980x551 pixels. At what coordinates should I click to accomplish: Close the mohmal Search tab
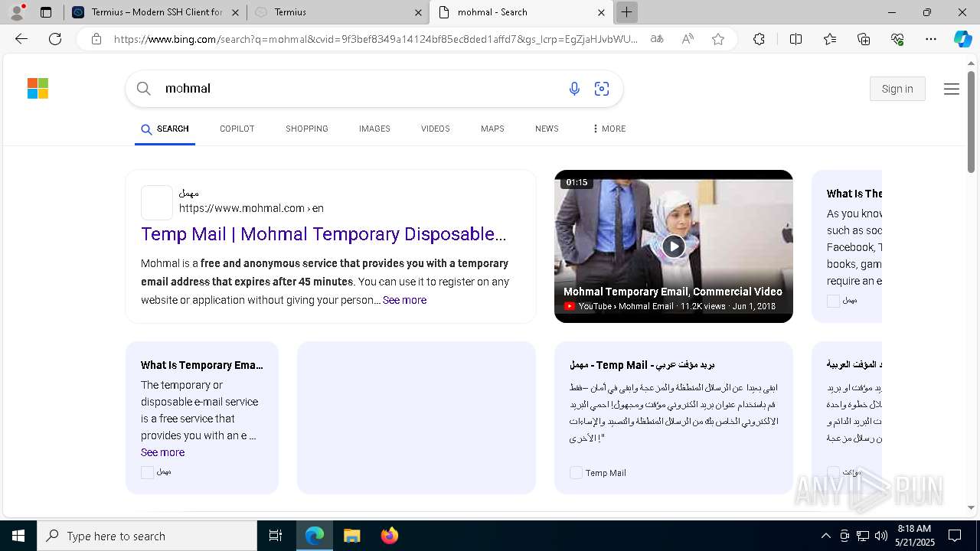click(601, 12)
